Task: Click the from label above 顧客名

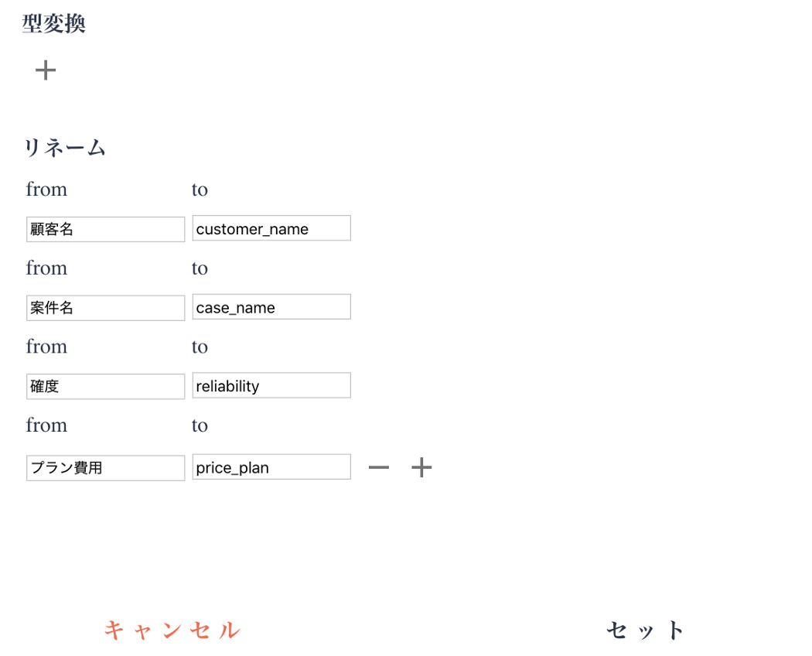Action: [x=46, y=190]
